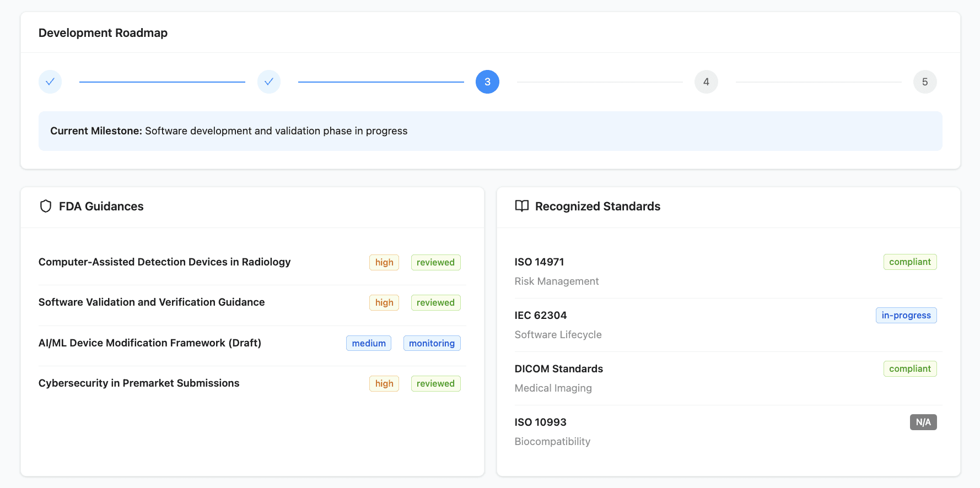The height and width of the screenshot is (488, 980).
Task: Click the Recognized Standards heading
Action: click(597, 207)
